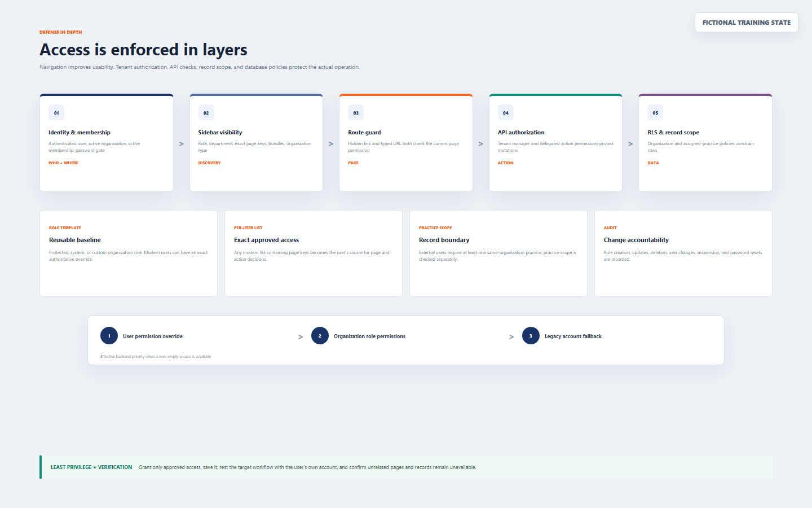Click the 'API authorization' card title
This screenshot has width=812, height=508.
tap(521, 133)
